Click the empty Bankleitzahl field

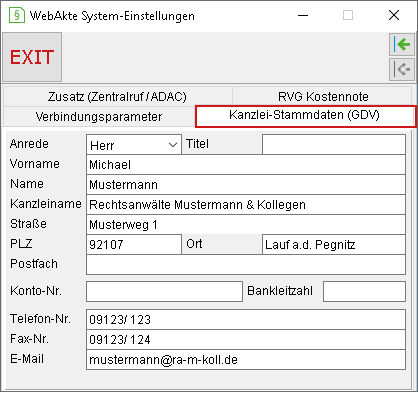(364, 291)
